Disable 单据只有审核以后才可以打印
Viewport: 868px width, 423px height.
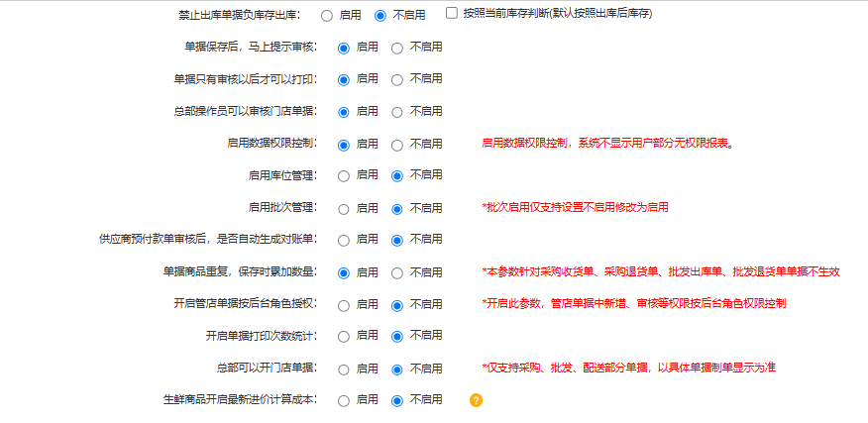click(x=397, y=79)
